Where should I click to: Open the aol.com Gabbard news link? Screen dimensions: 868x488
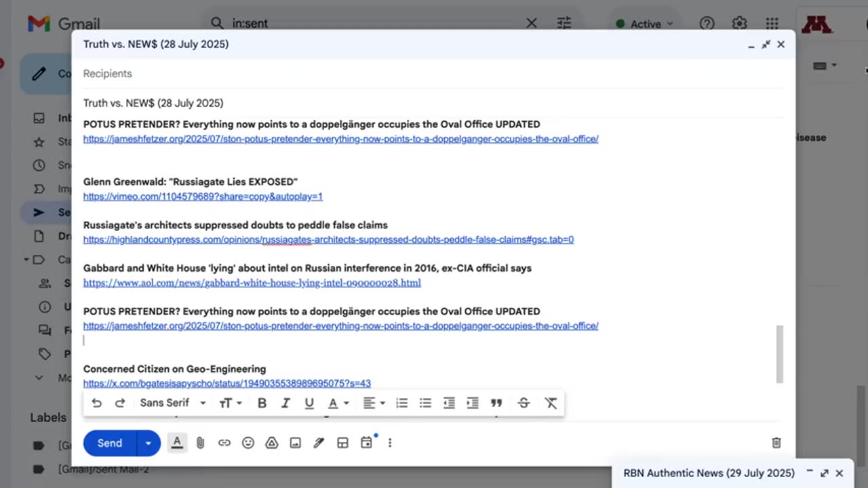point(252,283)
